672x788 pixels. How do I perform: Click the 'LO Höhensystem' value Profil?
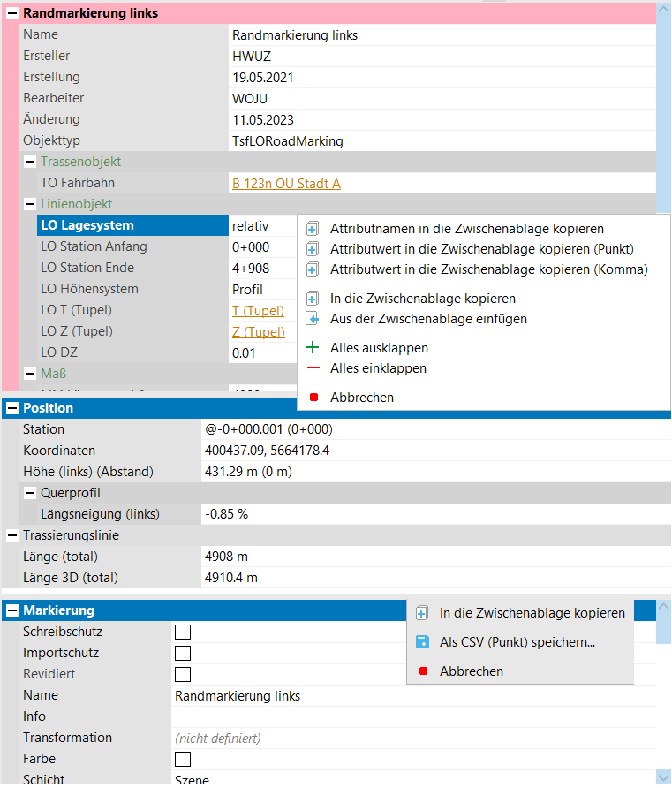click(247, 290)
